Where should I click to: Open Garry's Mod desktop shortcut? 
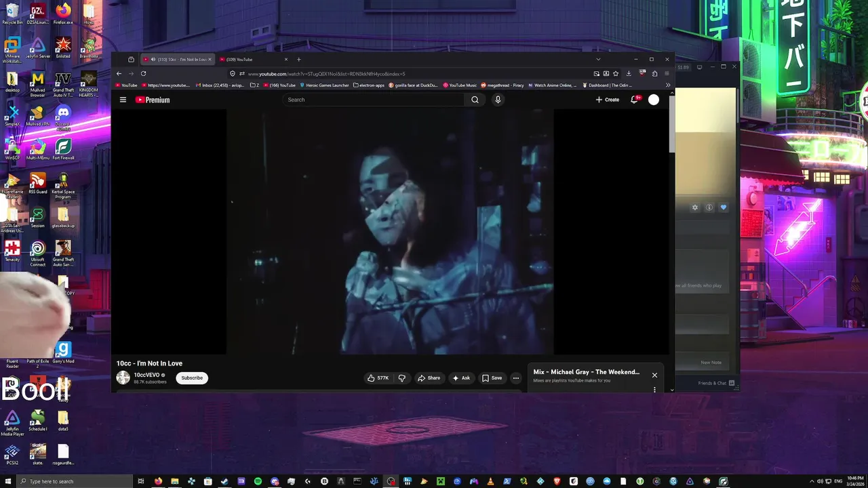tap(63, 352)
